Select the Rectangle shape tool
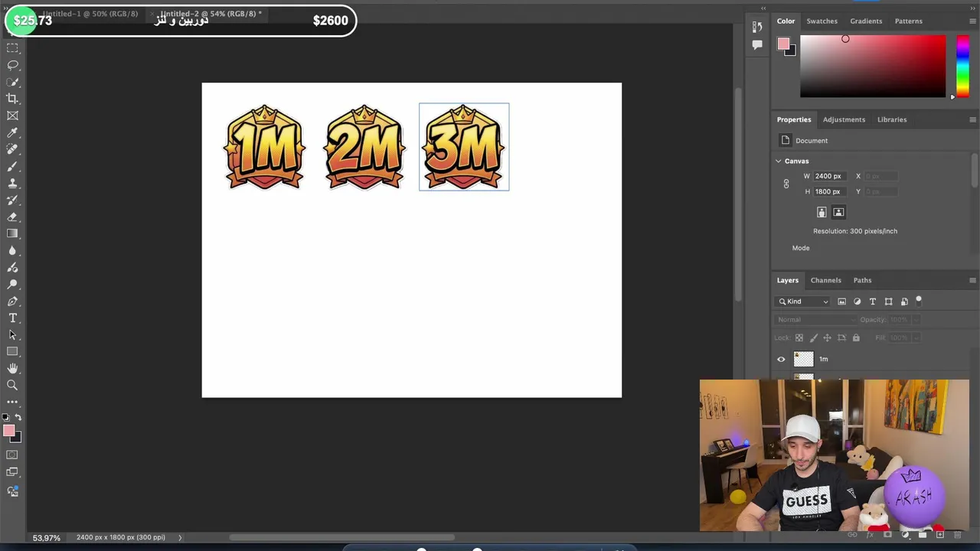The width and height of the screenshot is (980, 551). pyautogui.click(x=12, y=351)
